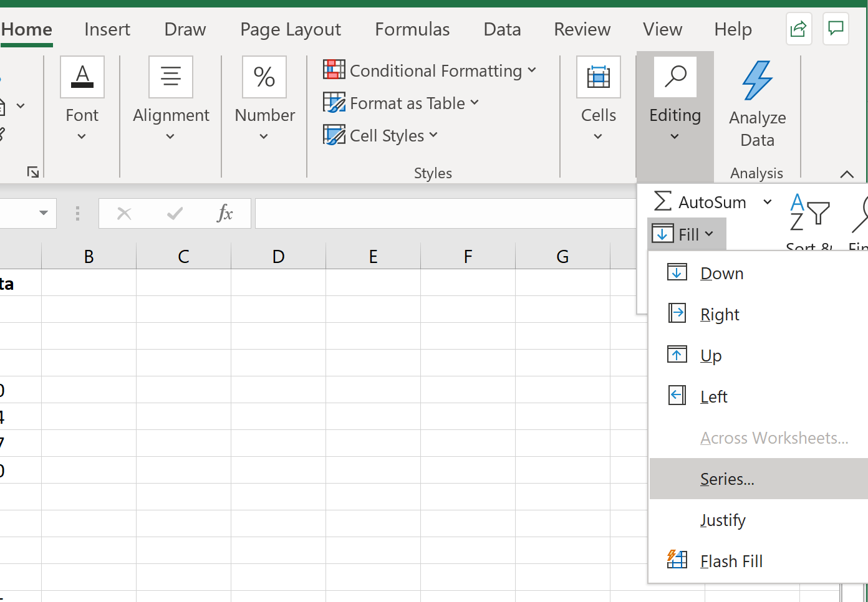Choose Flash Fill text entry
Screen dimensions: 868x602
[731, 561]
